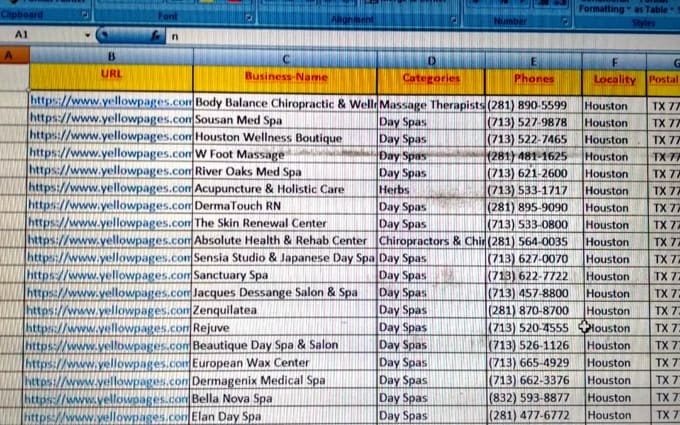This screenshot has height=425, width=680.
Task: Select column F header
Action: [x=614, y=63]
